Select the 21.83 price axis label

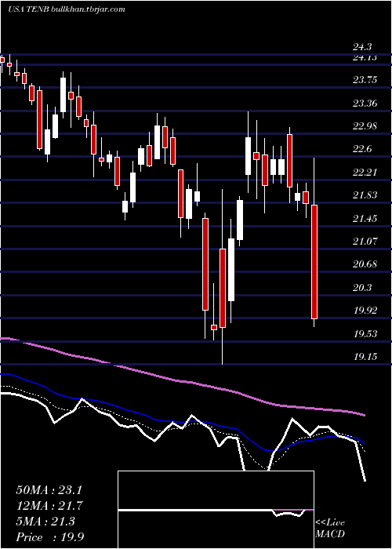click(365, 195)
